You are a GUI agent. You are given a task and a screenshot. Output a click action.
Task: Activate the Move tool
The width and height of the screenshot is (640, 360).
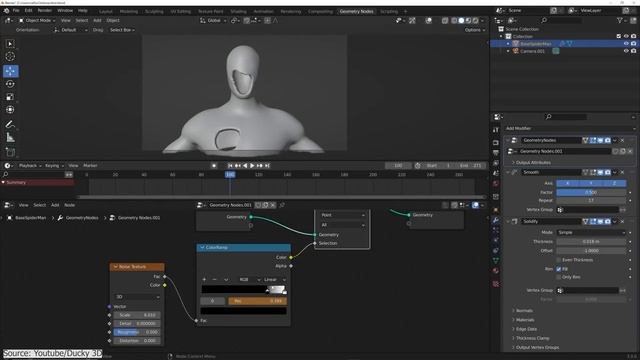click(x=10, y=71)
